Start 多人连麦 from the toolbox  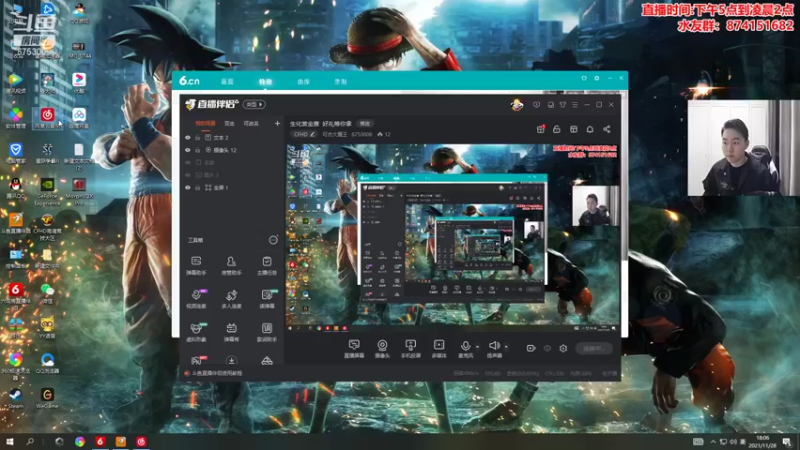[x=231, y=299]
